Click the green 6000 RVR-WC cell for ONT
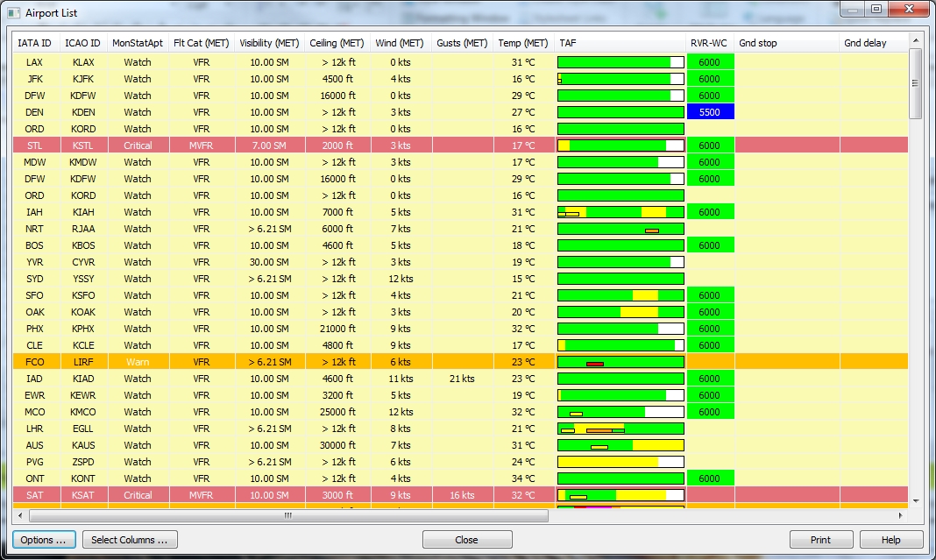 point(710,478)
